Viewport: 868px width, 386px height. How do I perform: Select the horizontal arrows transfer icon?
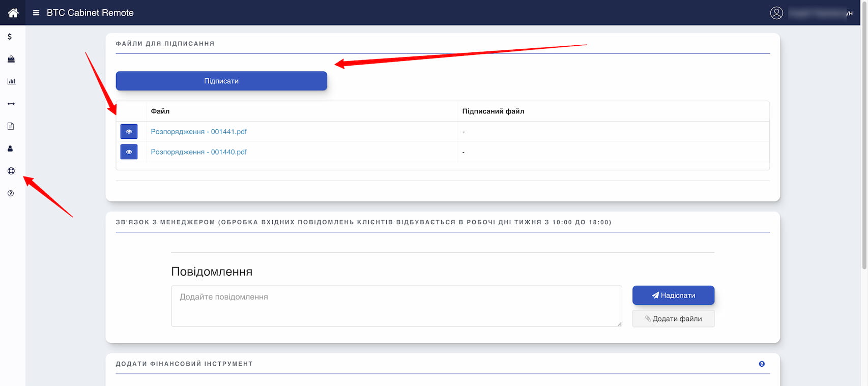[x=11, y=104]
